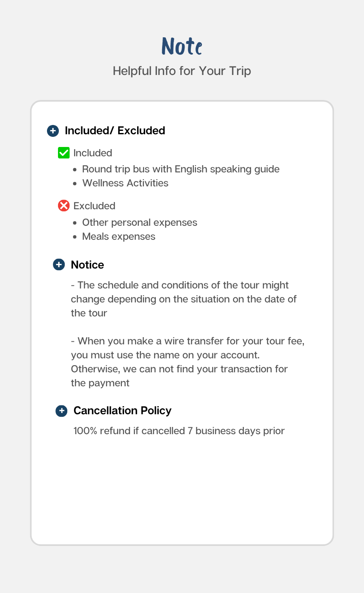This screenshot has width=364, height=593.
Task: Click the red X Excluded icon
Action: coord(63,206)
